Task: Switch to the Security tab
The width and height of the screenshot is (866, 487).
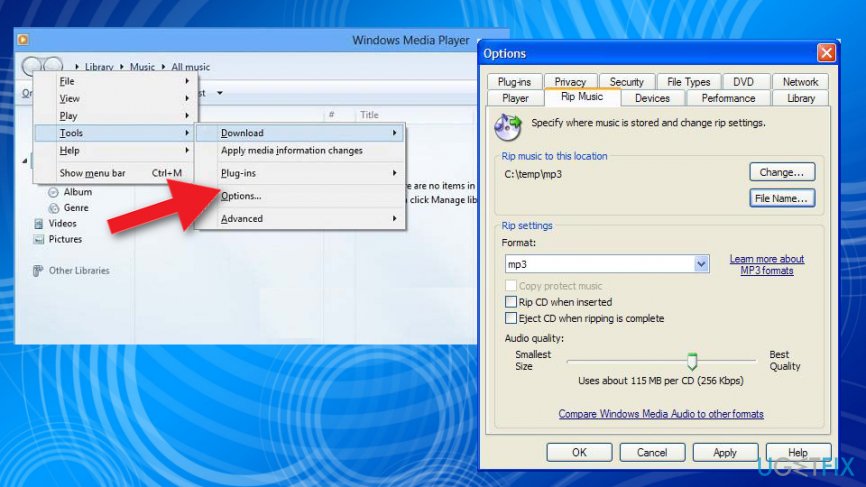Action: pos(627,82)
